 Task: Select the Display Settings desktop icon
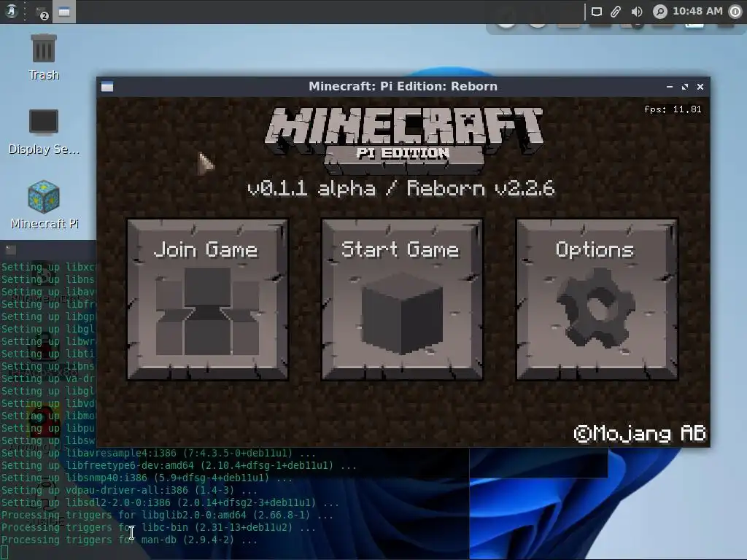(43, 132)
